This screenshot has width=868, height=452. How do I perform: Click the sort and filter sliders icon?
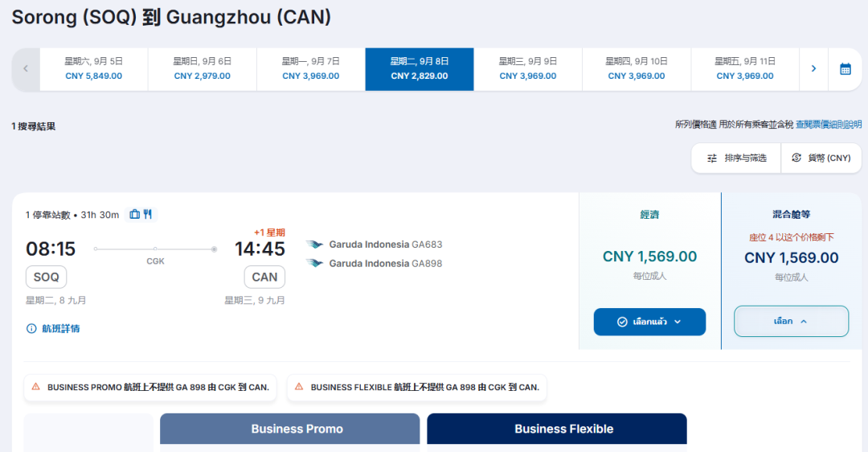[x=712, y=158]
